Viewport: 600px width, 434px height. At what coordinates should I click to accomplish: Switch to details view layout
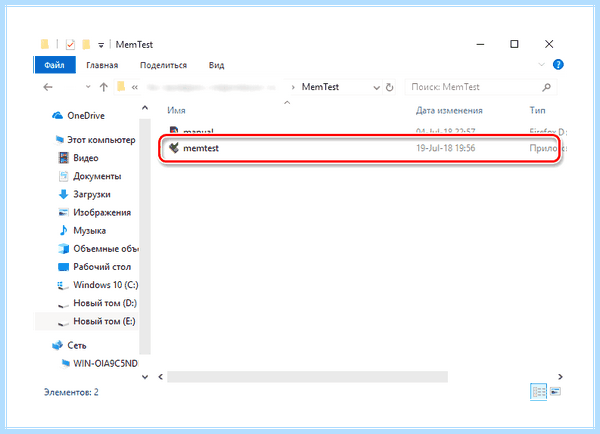click(538, 392)
